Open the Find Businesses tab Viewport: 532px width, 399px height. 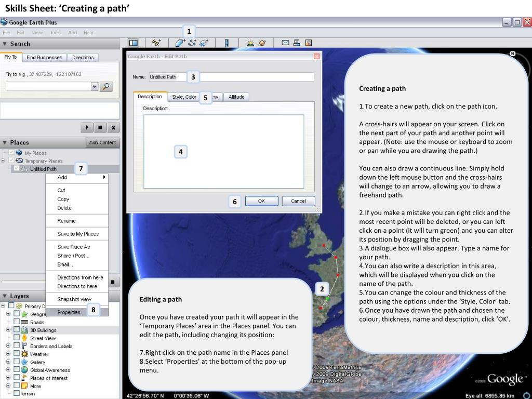click(x=45, y=57)
